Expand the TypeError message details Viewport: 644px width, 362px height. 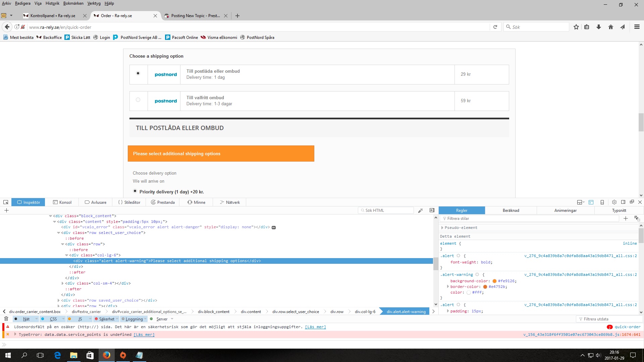coord(15,334)
